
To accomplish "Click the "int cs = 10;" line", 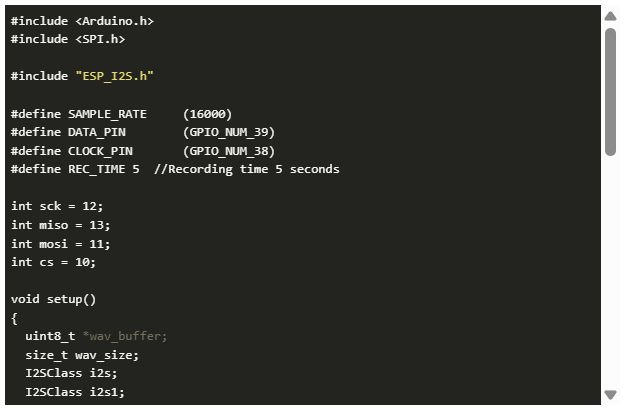I will [x=53, y=262].
